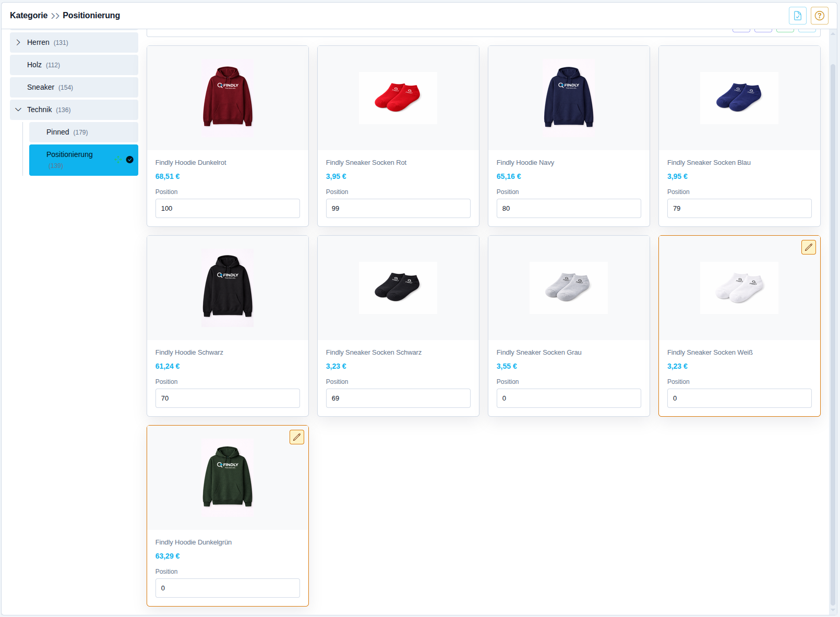Click the title 'Findly Sneaker Socken Schwarz'
This screenshot has height=617, width=840.
click(374, 353)
